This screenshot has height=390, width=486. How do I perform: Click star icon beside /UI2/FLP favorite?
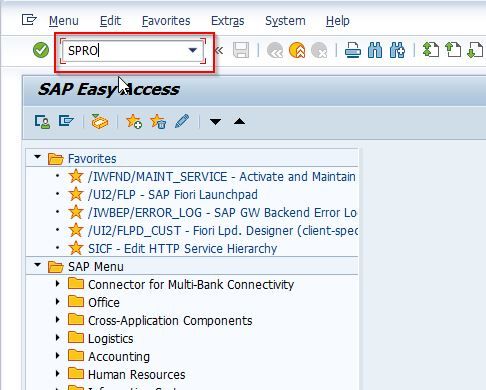pyautogui.click(x=76, y=194)
